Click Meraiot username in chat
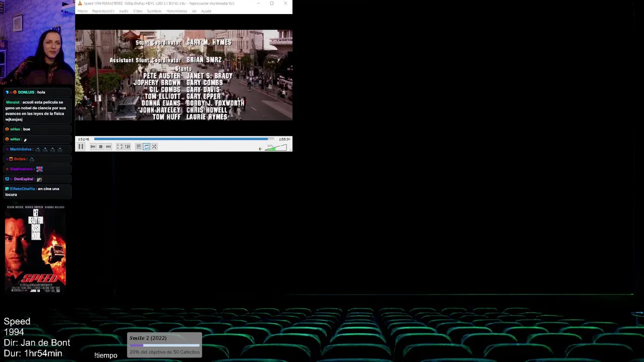The height and width of the screenshot is (362, 644). (13, 102)
